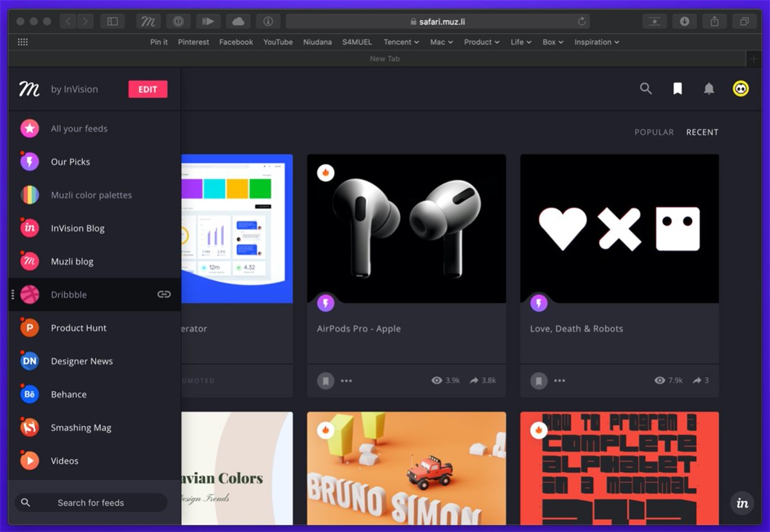
Task: Open the Facebook bookmark
Action: [236, 42]
